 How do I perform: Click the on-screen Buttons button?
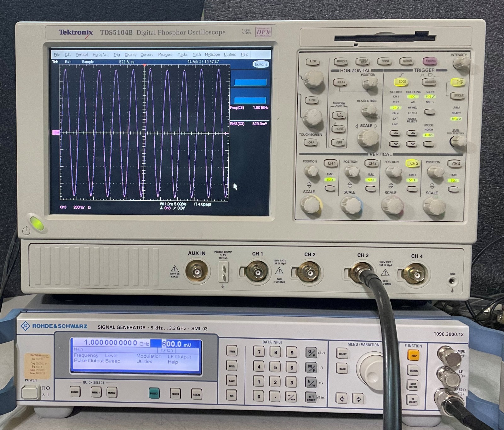[261, 64]
